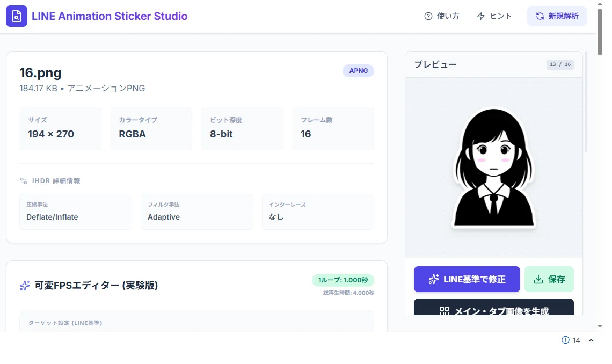Image resolution: width=612 pixels, height=364 pixels.
Task: Click the page vertical scrollbar thumb
Action: pyautogui.click(x=600, y=31)
